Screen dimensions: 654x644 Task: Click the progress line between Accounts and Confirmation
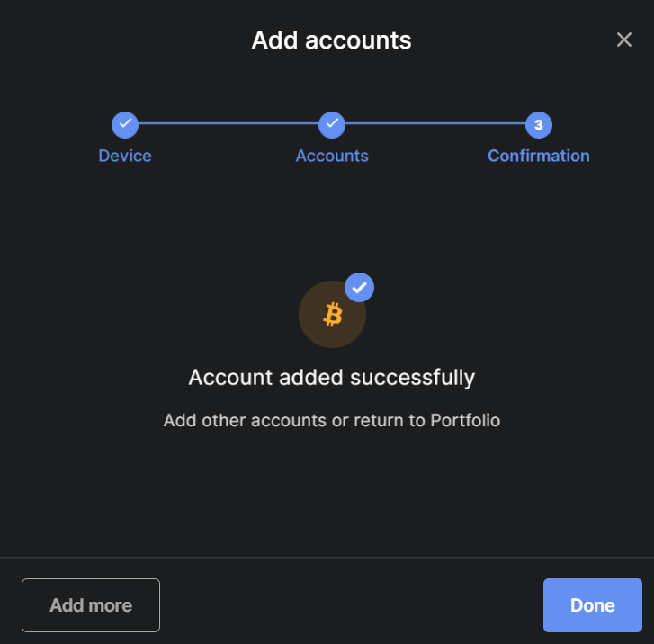tap(435, 123)
